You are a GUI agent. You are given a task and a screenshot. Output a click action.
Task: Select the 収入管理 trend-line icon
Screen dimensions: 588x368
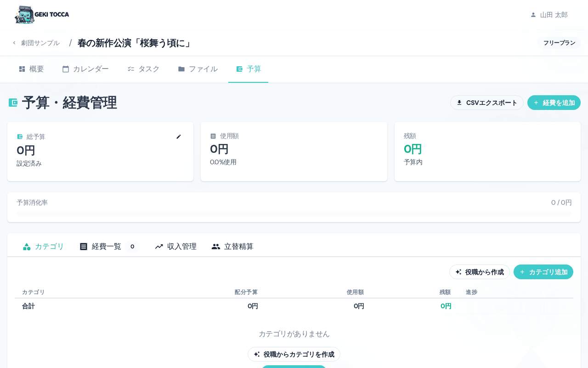(x=159, y=246)
